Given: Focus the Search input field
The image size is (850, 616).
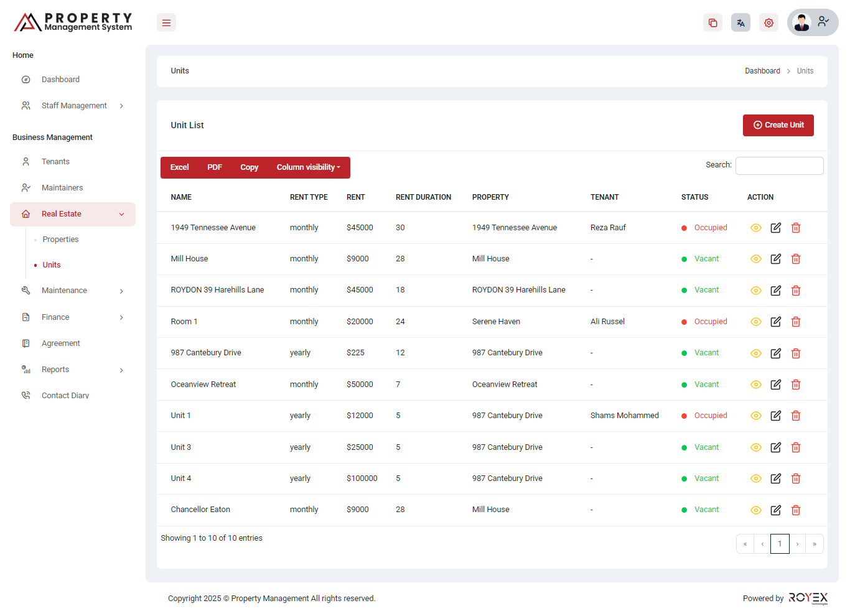Looking at the screenshot, I should (779, 166).
